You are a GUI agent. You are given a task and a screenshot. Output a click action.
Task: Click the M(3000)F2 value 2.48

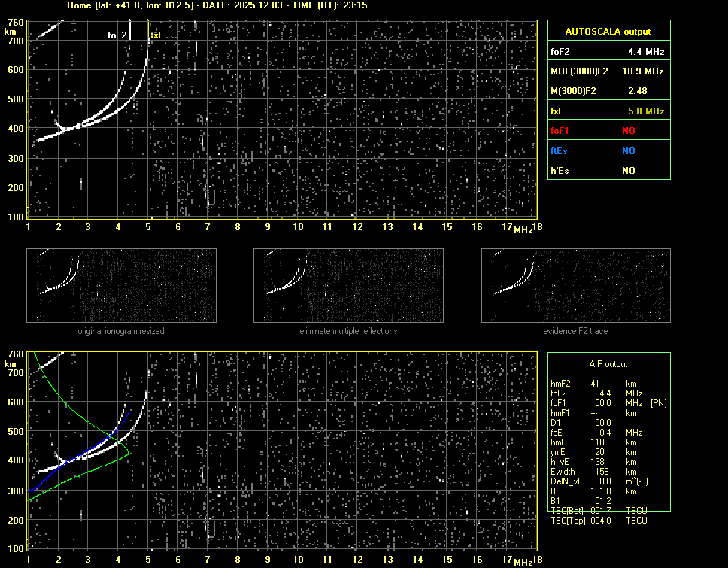pos(638,91)
